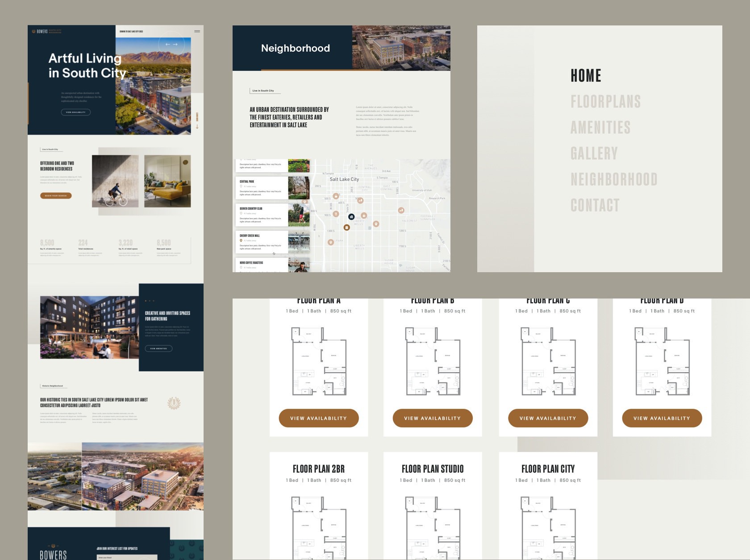This screenshot has height=560, width=750.
Task: Click the Cherry Creek Mall photo thumbnail
Action: (299, 242)
